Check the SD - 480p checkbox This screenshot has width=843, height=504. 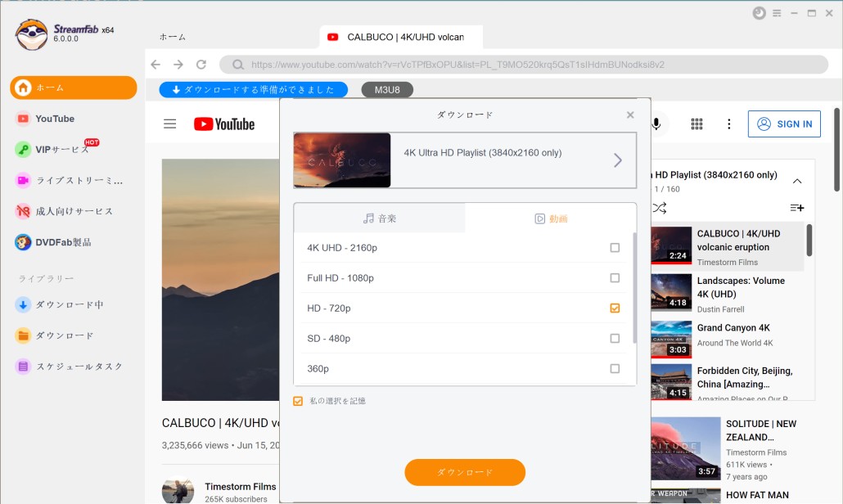pos(615,339)
